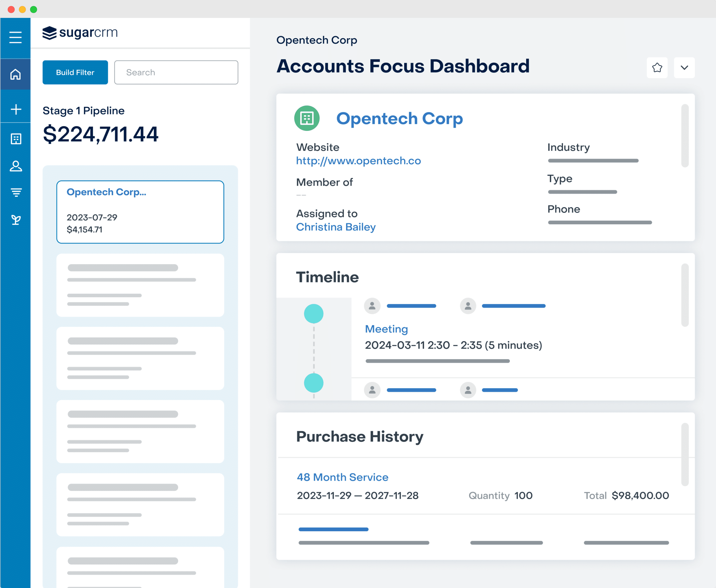
Task: Focus the Search input field
Action: 176,72
